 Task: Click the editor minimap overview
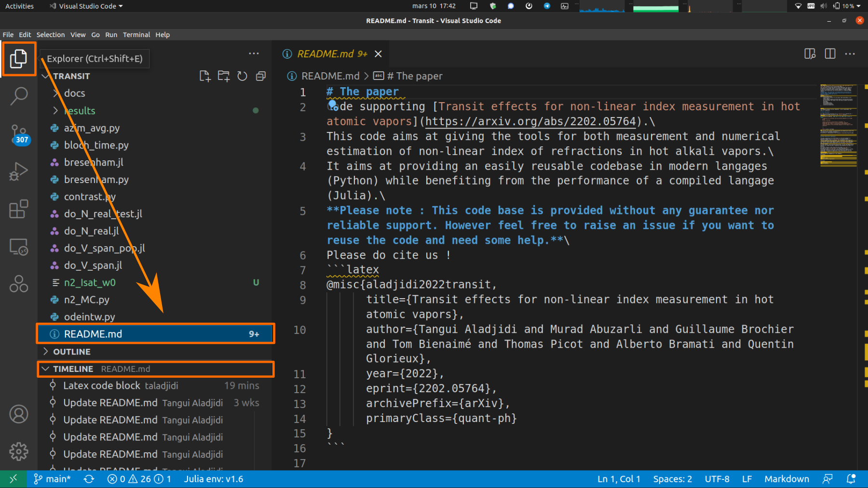click(x=838, y=125)
